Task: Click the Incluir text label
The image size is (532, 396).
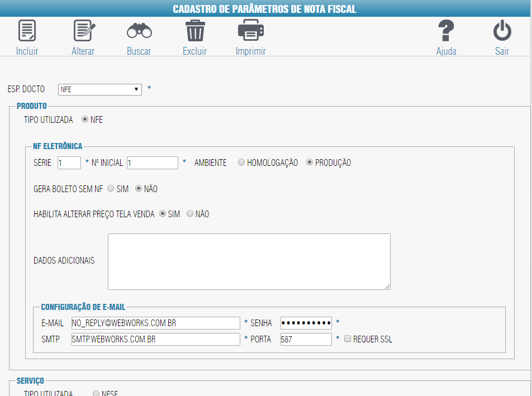Action: (27, 51)
